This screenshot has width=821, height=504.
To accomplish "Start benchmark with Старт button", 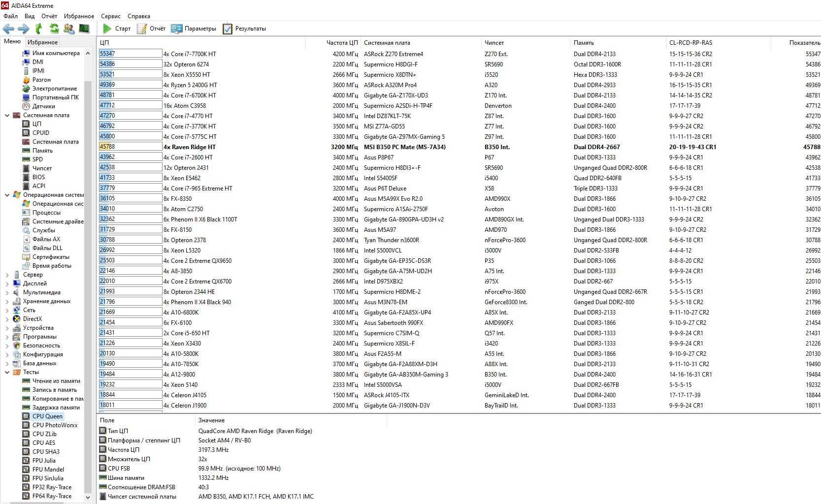I will 117,29.
